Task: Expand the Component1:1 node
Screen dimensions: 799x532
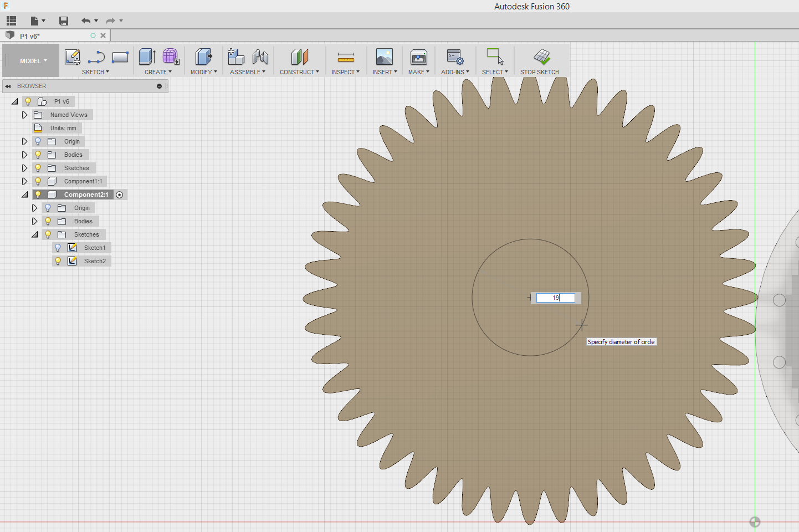Action: pyautogui.click(x=24, y=181)
